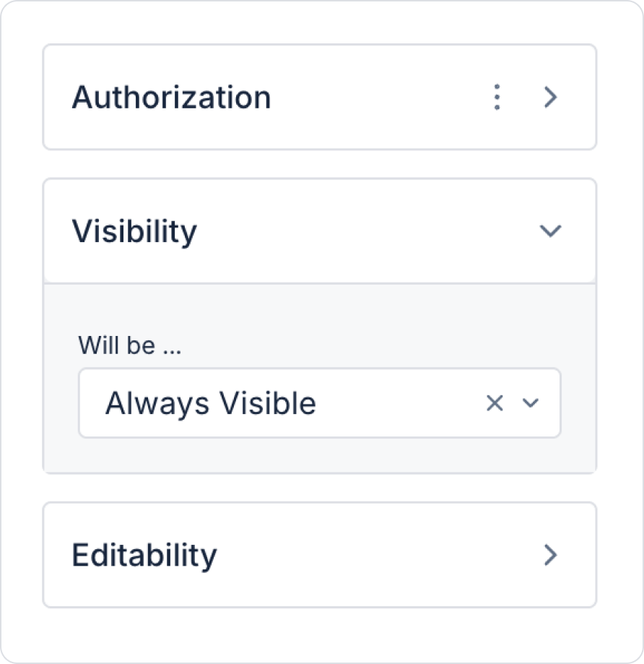Screen dimensions: 644x664
Task: Click empty space in Authorization header
Action: [375, 97]
